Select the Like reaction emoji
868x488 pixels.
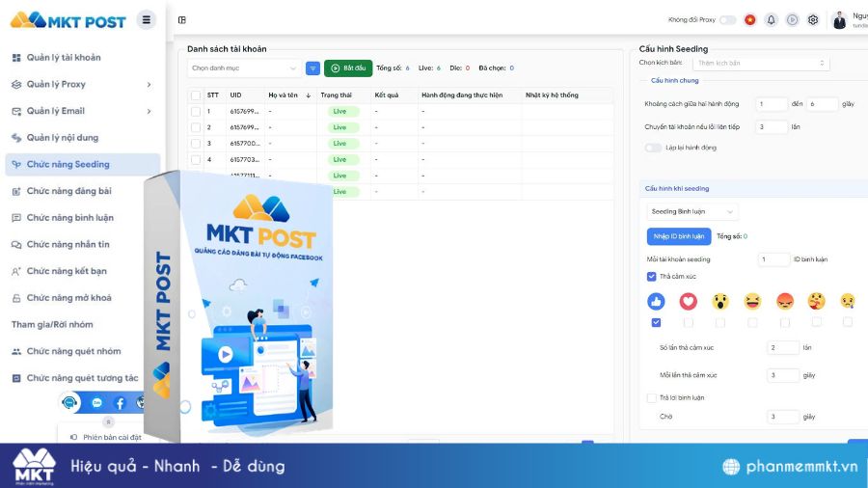(x=656, y=302)
